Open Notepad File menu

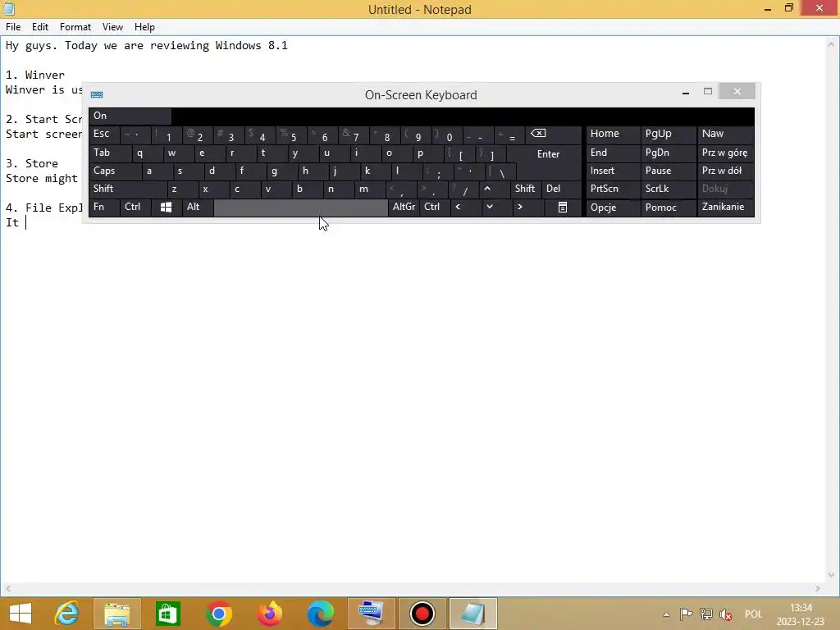[13, 27]
